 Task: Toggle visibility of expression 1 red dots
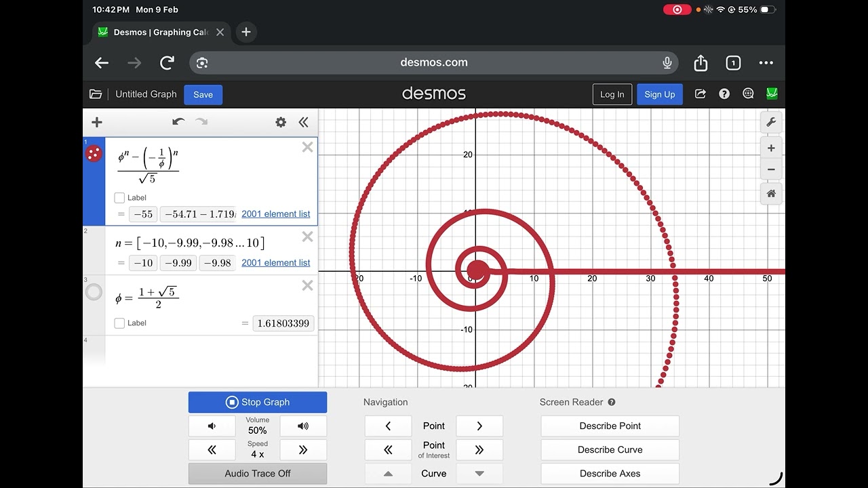pyautogui.click(x=94, y=153)
